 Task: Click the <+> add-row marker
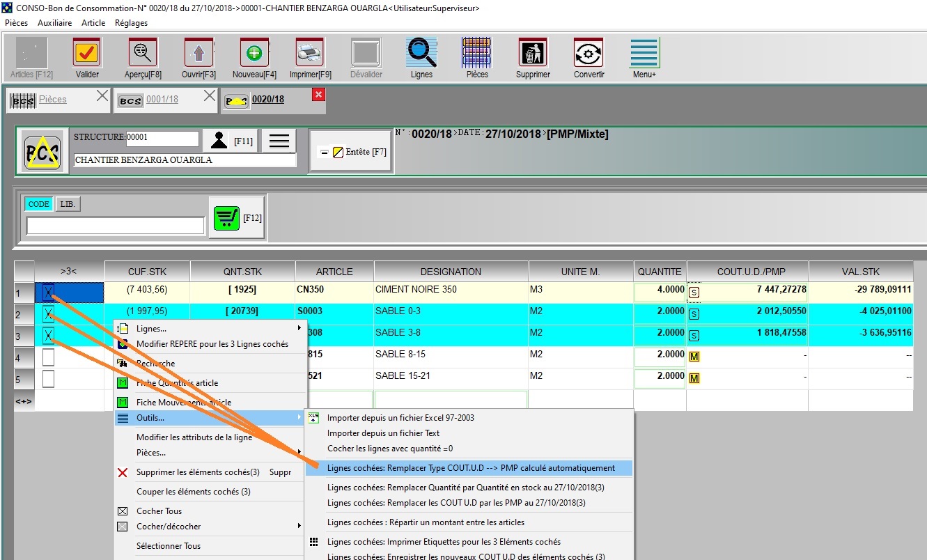24,401
